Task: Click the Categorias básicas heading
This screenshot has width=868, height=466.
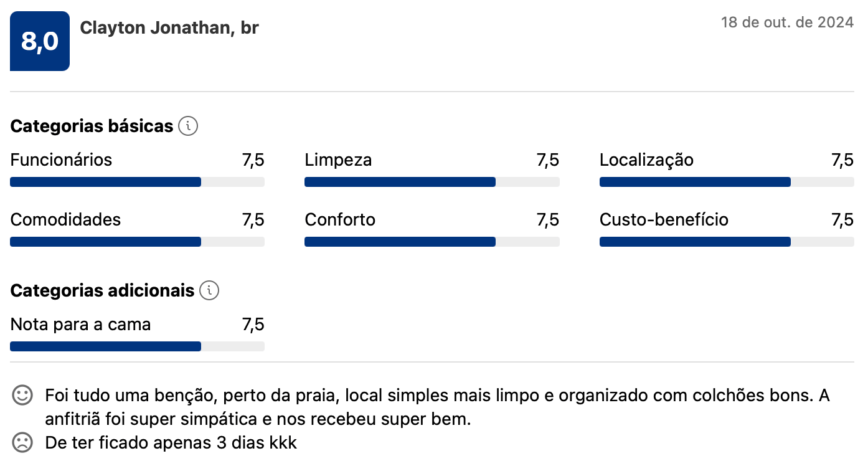Action: pos(92,126)
